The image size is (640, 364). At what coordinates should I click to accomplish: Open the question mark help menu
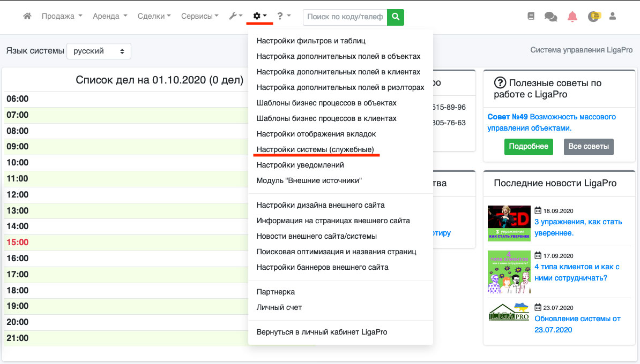point(284,17)
